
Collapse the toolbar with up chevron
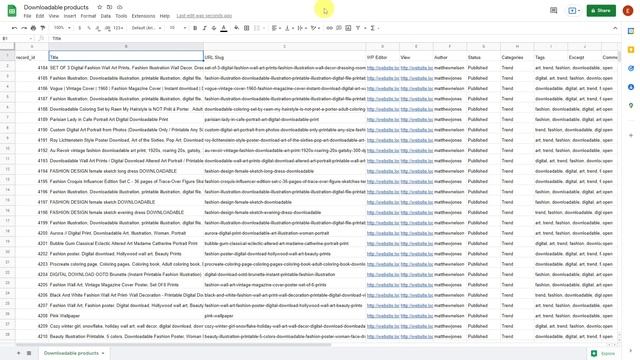tap(615, 28)
